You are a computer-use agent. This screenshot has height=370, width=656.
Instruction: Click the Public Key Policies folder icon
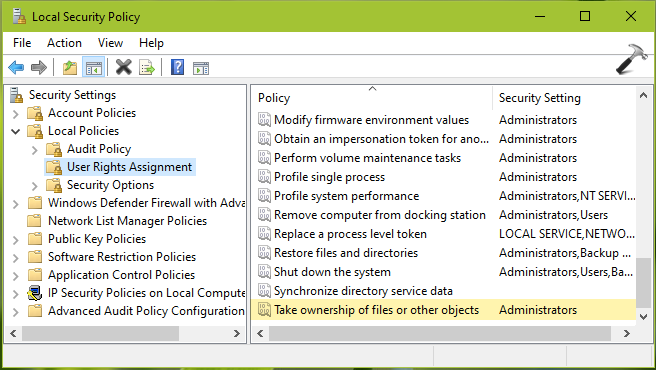pyautogui.click(x=35, y=239)
